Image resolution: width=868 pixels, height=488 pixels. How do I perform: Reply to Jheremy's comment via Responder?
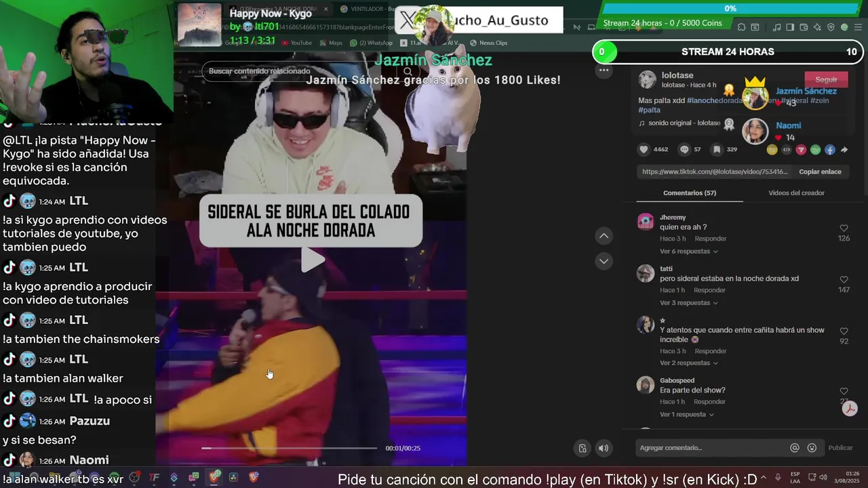710,239
